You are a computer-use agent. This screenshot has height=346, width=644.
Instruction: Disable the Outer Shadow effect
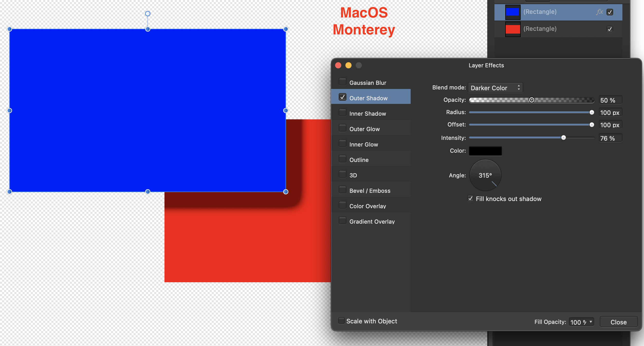[x=343, y=97]
